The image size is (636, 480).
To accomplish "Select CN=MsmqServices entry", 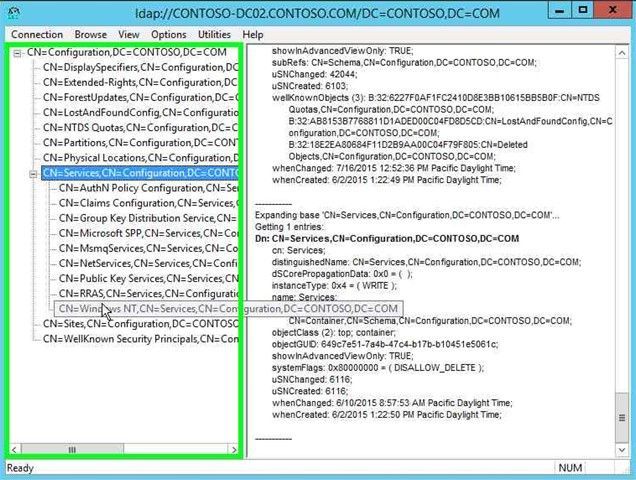I will (x=148, y=248).
